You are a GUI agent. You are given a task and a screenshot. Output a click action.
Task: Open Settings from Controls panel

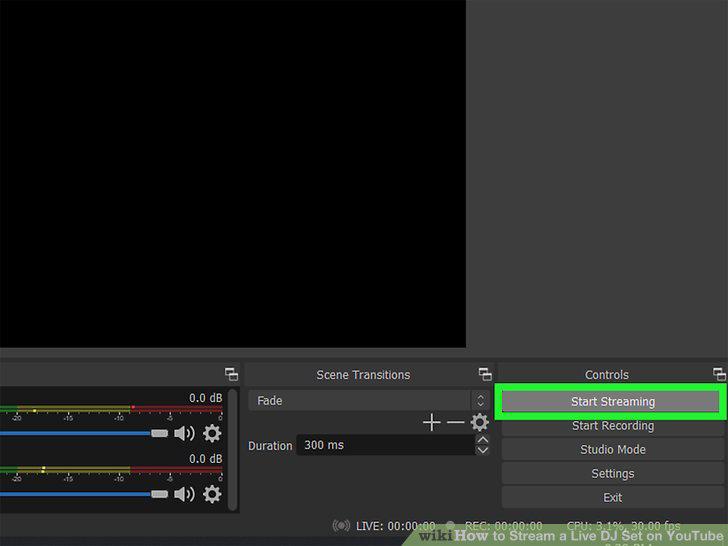coord(612,474)
